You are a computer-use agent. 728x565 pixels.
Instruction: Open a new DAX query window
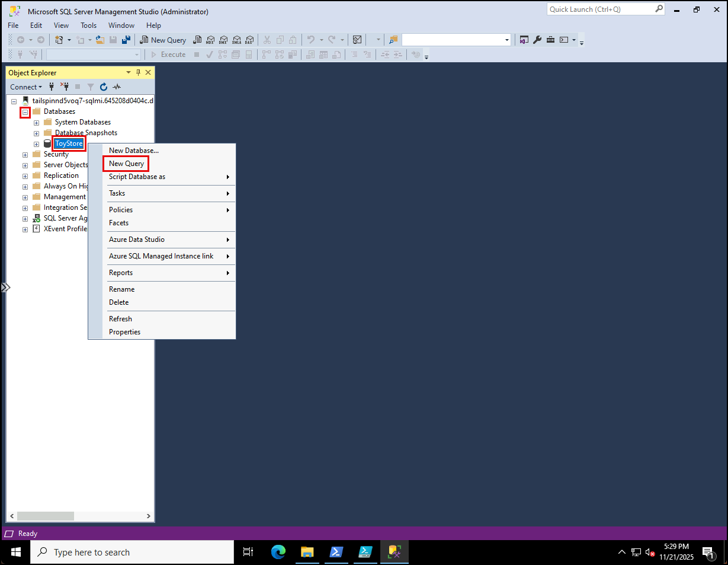pyautogui.click(x=249, y=40)
